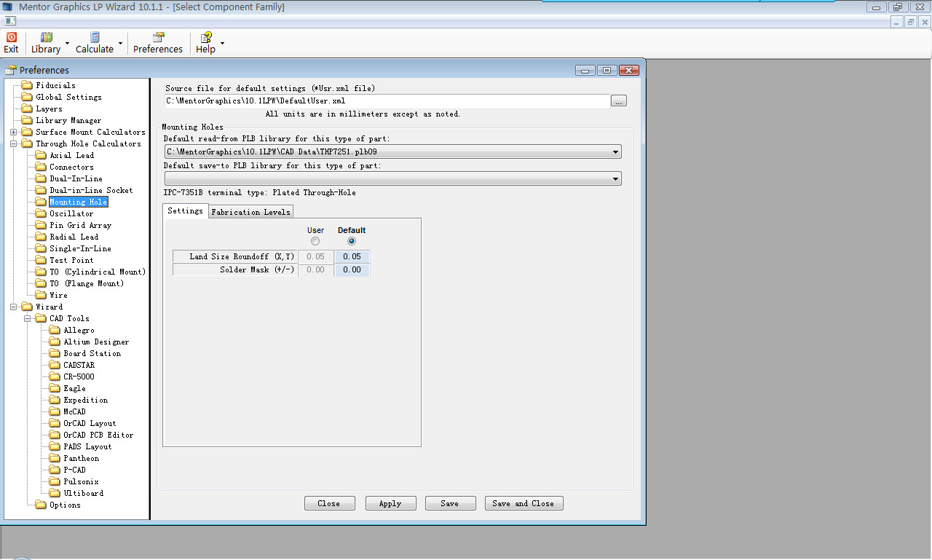932x560 pixels.
Task: Select the PADS Layout tree item
Action: [87, 446]
